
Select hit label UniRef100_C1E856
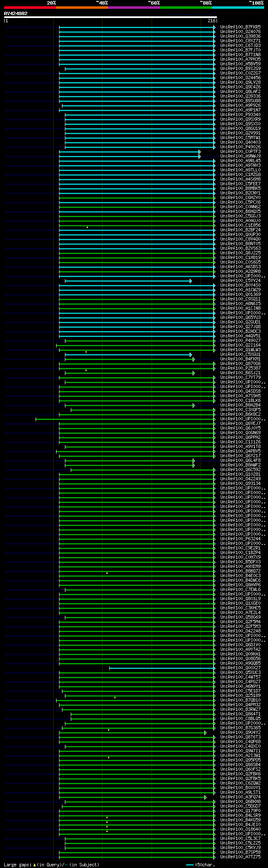pyautogui.click(x=240, y=225)
